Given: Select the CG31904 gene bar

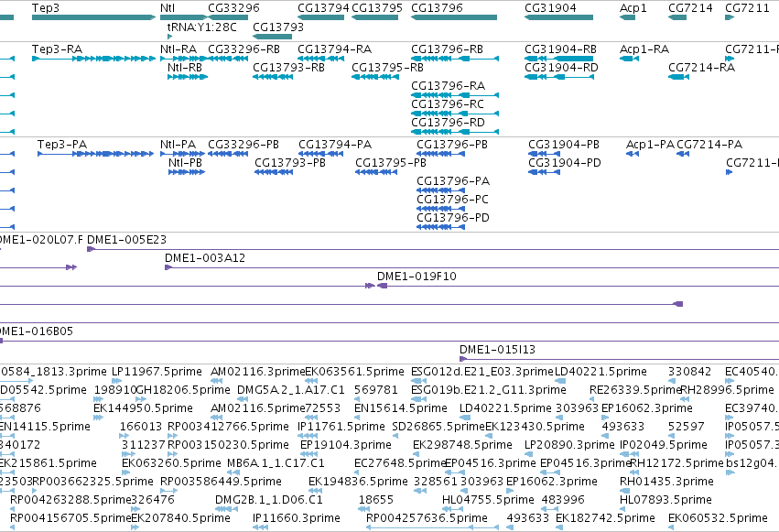Looking at the screenshot, I should pos(559,17).
